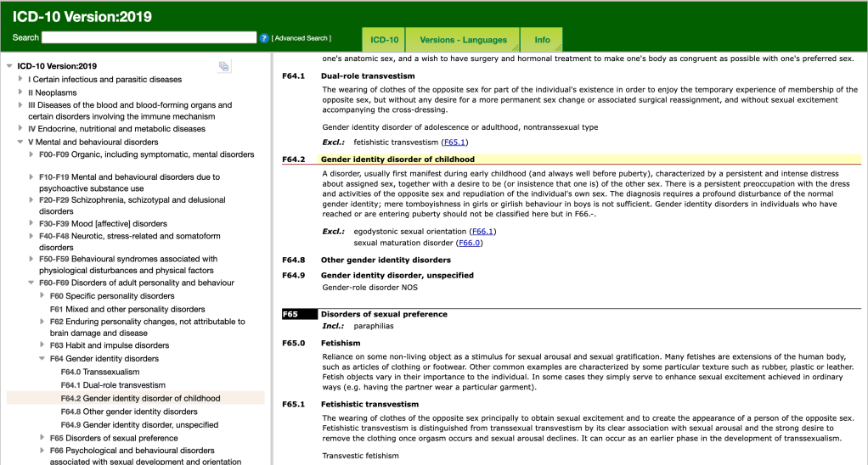Follow the F65.1 exclusion link

click(455, 142)
